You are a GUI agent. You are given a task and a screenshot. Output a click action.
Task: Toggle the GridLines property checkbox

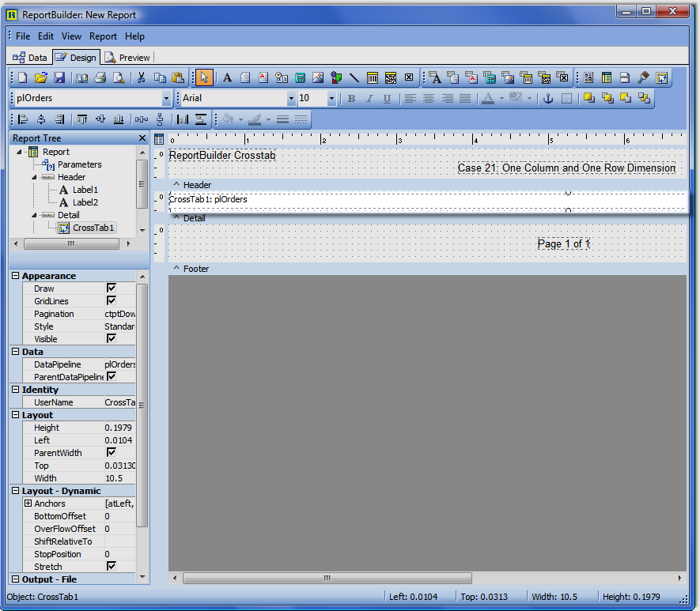pos(112,300)
